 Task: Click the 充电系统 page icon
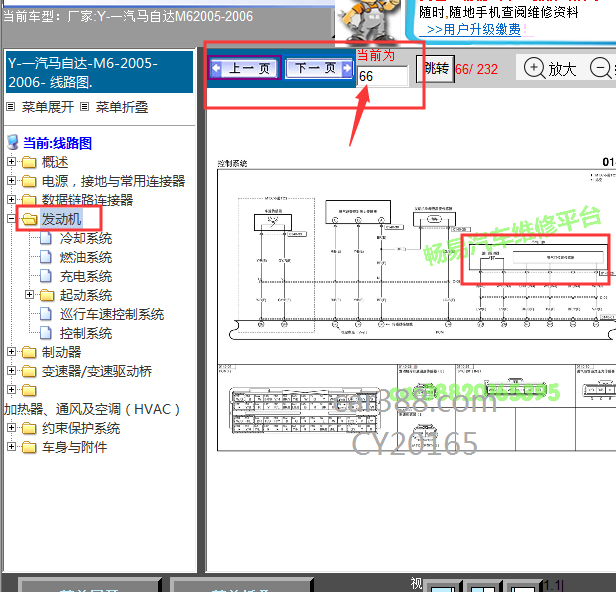(46, 276)
